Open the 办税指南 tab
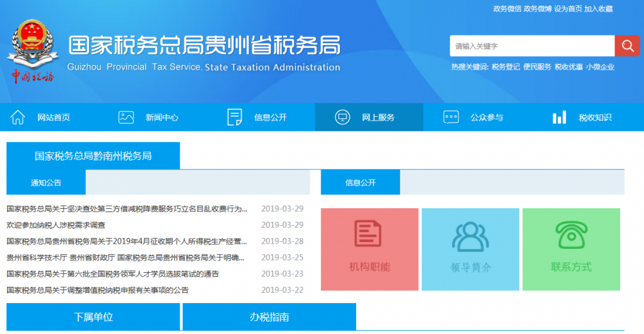Screen dimensions: 644x334 pos(269,317)
